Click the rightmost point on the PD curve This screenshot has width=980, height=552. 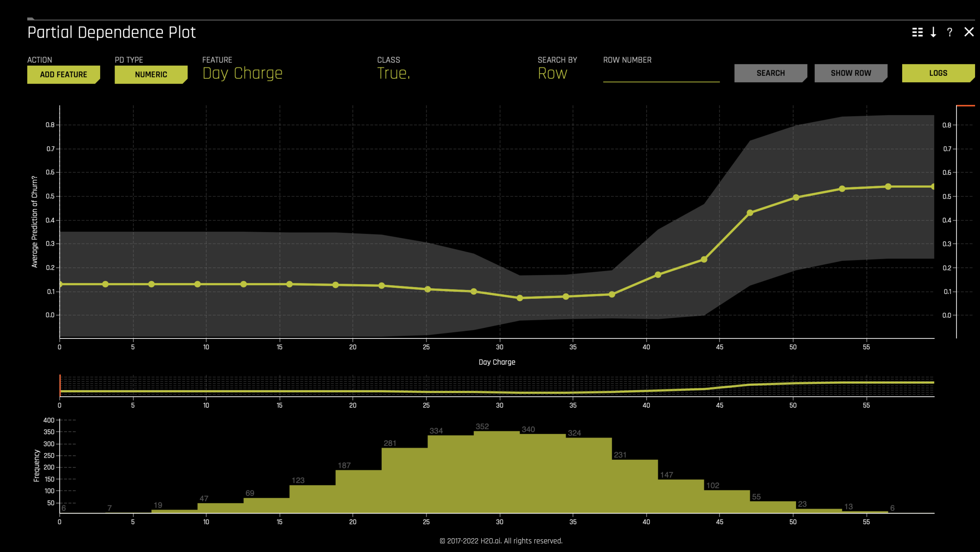coord(933,187)
